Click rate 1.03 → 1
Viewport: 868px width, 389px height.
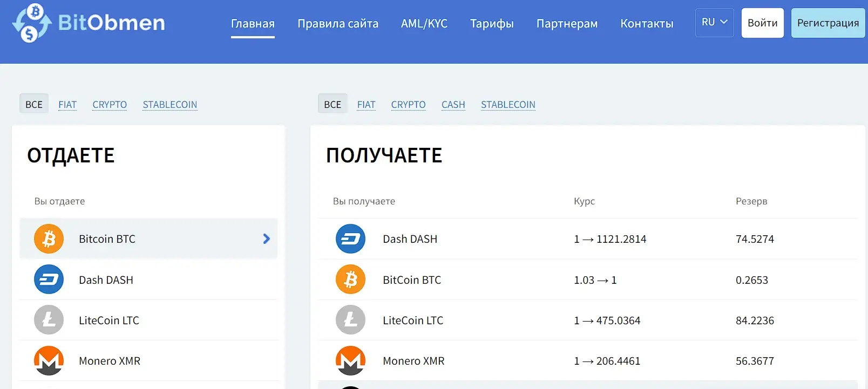tap(595, 280)
